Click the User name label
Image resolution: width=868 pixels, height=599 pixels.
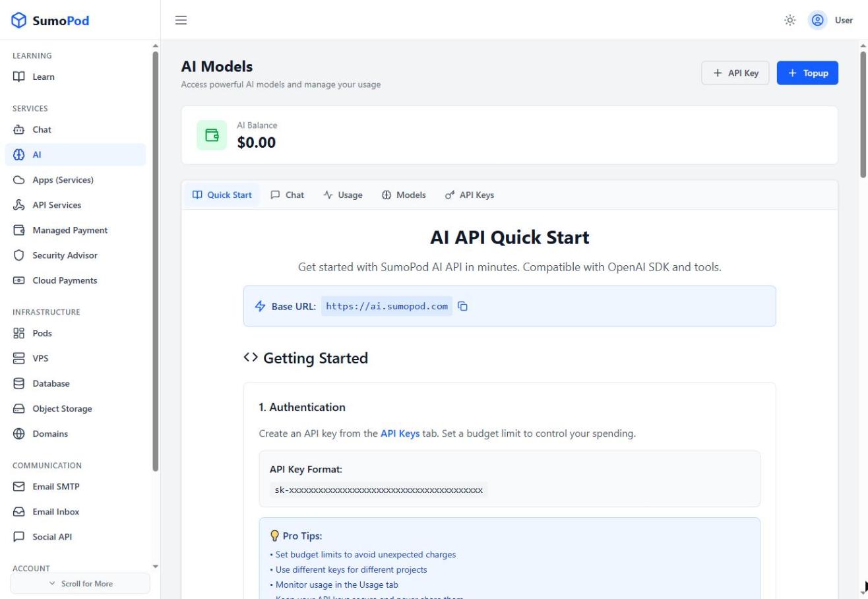844,20
